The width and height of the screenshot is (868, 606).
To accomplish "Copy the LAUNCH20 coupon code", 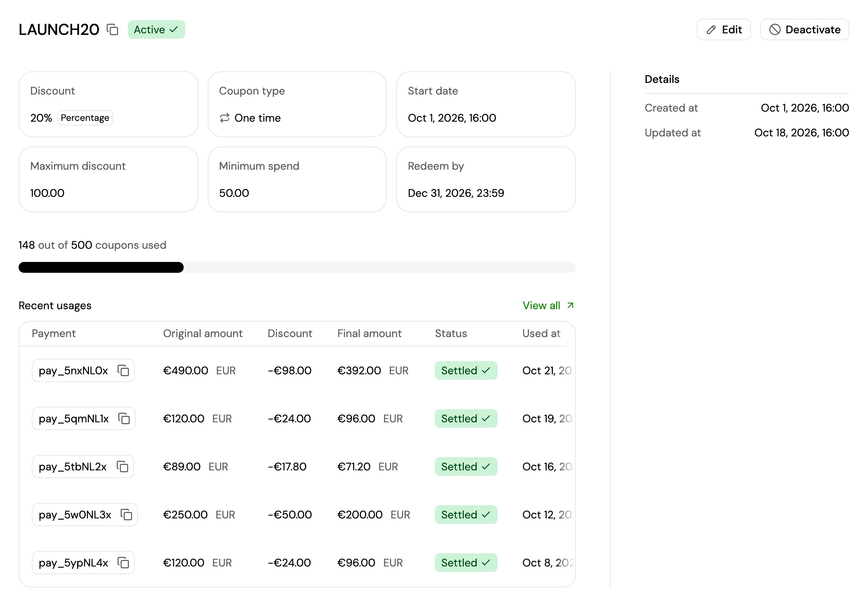I will click(x=112, y=29).
